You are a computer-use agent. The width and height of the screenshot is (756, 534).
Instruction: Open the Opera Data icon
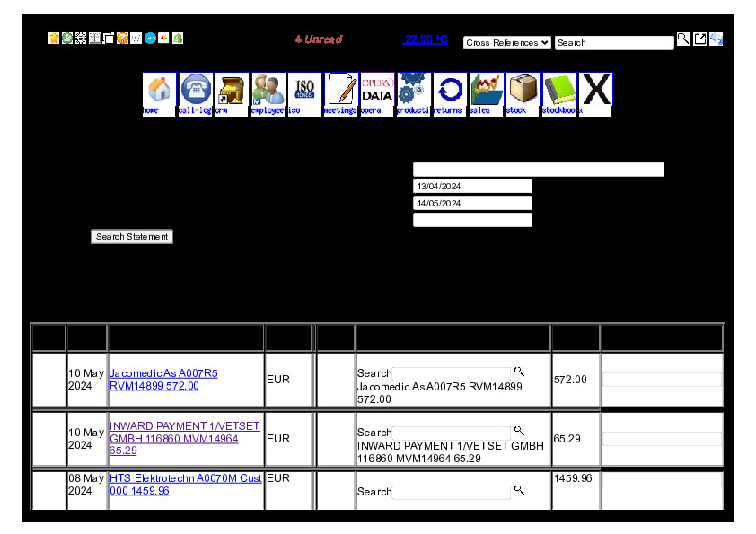tap(377, 91)
